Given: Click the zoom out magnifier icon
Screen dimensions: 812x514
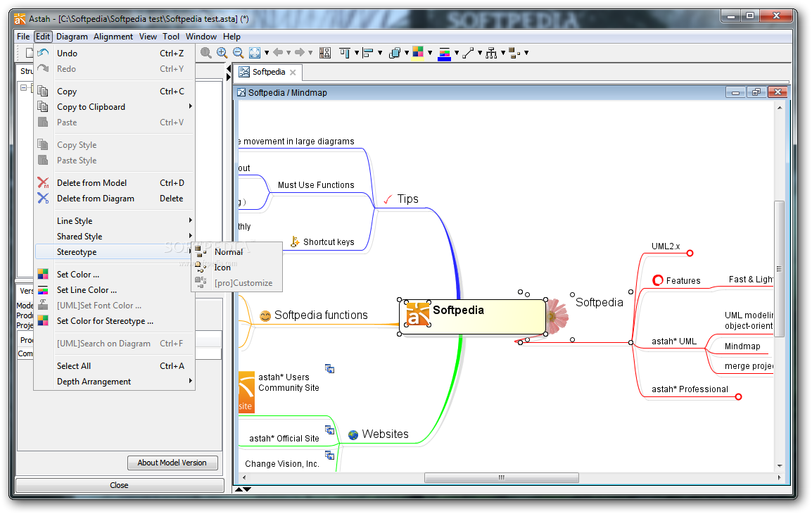Looking at the screenshot, I should click(239, 53).
